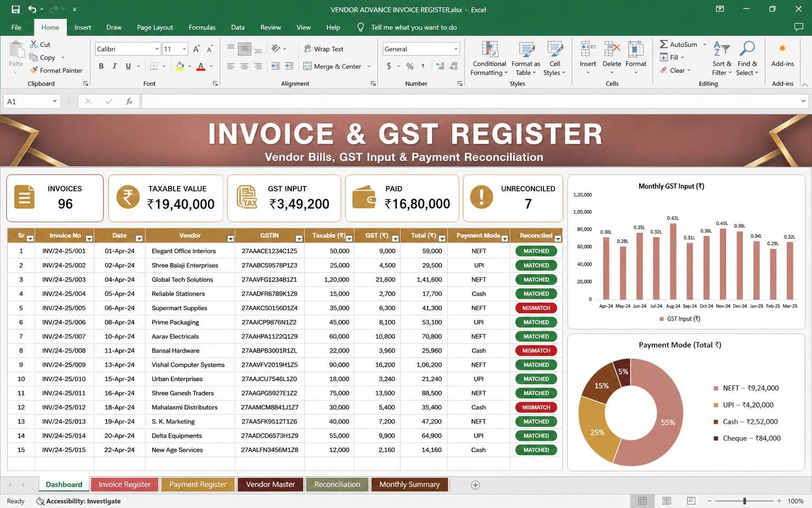Click the Add-ins icon
Screen dimensions: 812x508
782,49
